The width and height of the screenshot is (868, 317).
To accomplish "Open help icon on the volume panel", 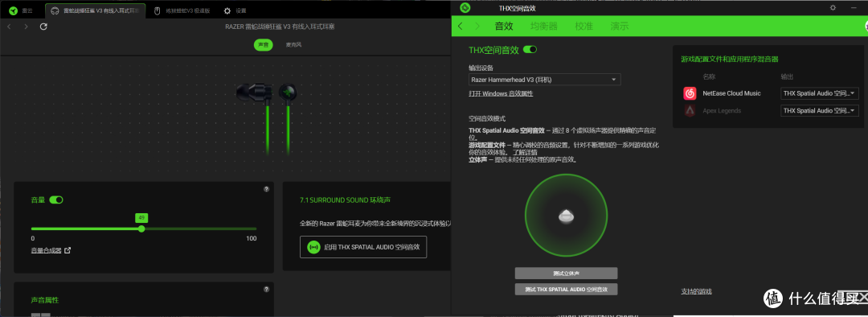I will pos(266,189).
